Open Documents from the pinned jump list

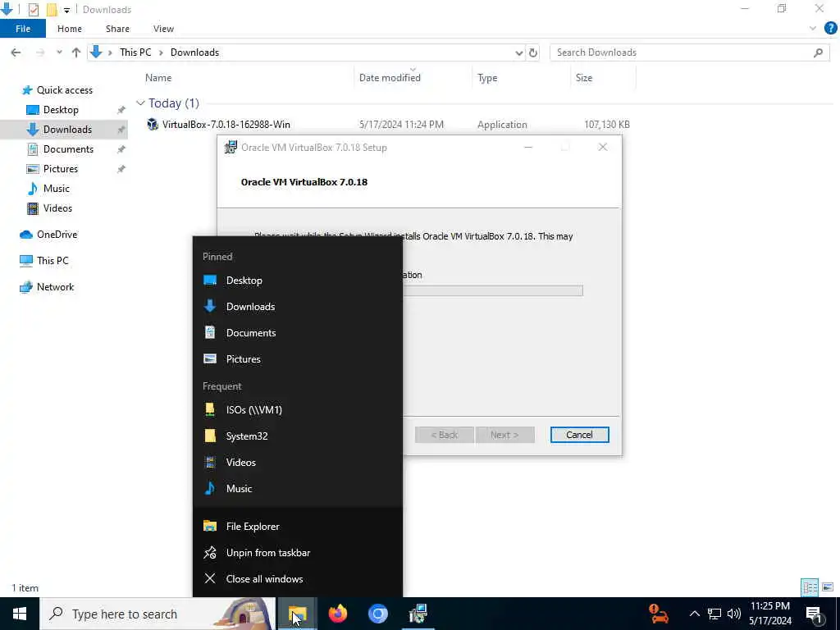coord(297,333)
